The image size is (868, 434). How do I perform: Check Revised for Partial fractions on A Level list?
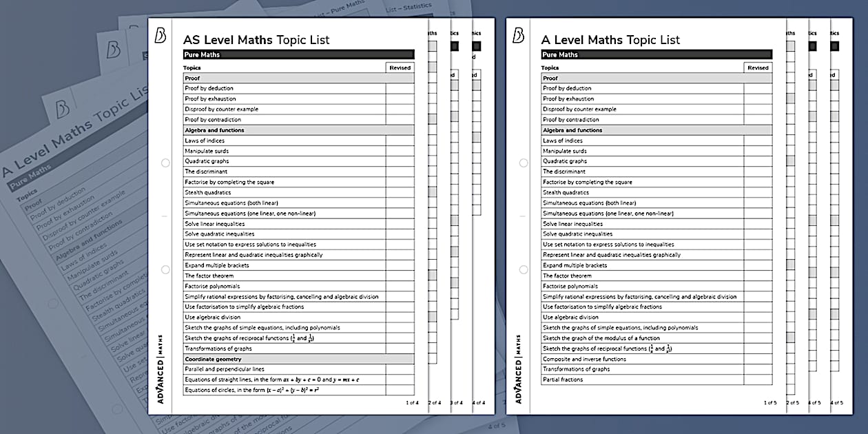point(759,380)
